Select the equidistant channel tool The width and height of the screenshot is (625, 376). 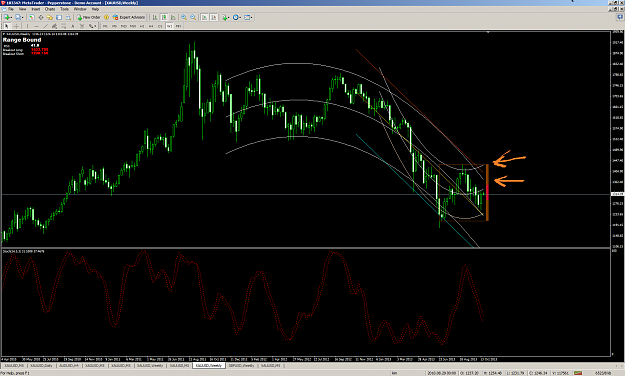(x=54, y=26)
